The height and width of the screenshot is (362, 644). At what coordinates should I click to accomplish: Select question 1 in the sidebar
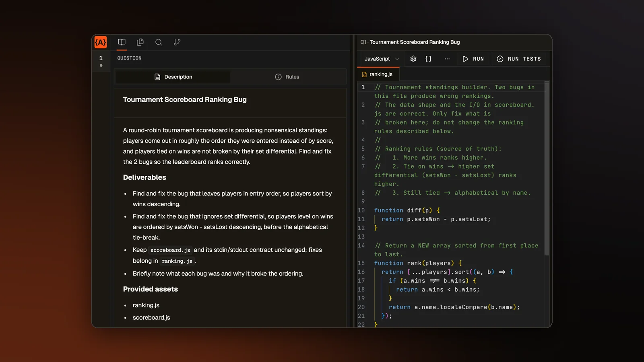coord(101,61)
